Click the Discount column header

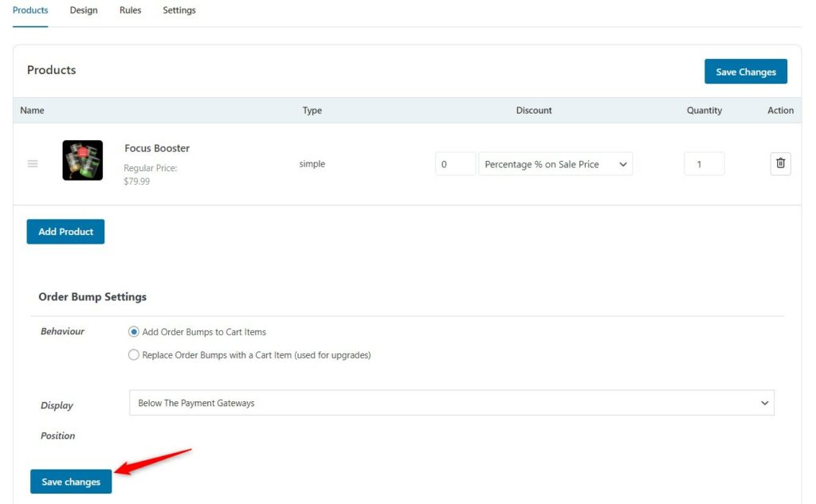[534, 110]
